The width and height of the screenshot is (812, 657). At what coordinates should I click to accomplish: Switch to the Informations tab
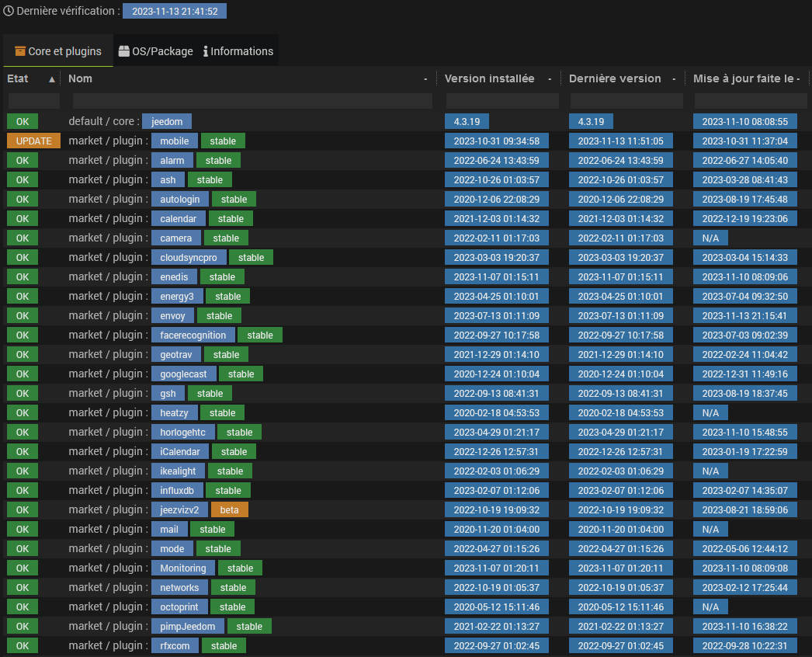coord(238,51)
